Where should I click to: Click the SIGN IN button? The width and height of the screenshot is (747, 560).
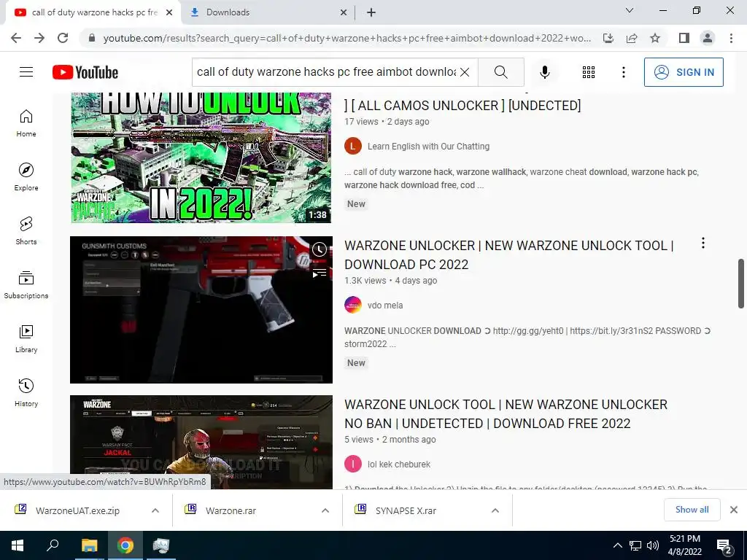coord(684,72)
